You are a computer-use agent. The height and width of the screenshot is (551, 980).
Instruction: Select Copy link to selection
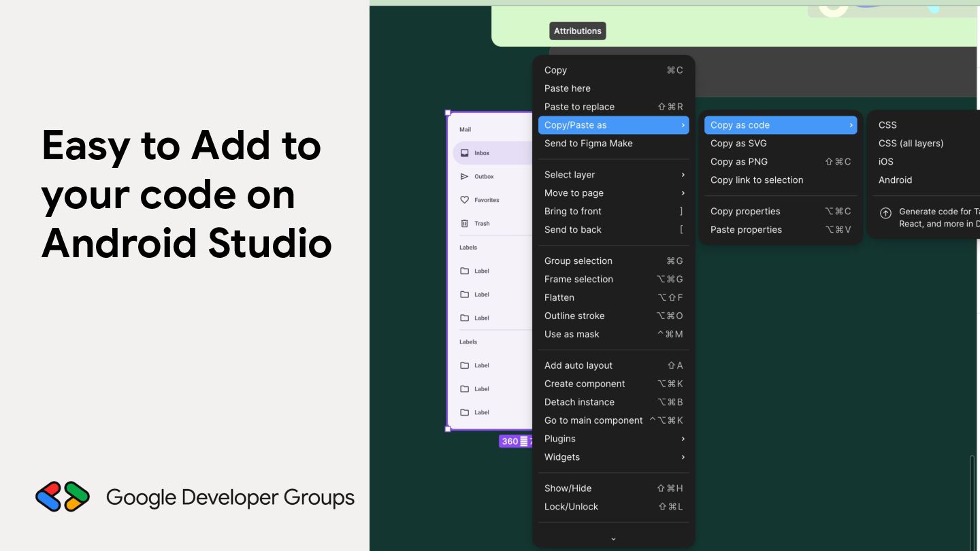pos(781,180)
